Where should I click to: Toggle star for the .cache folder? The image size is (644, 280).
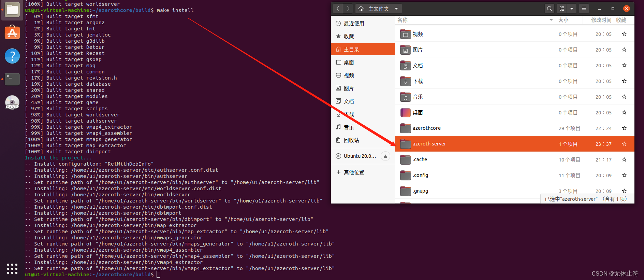[624, 159]
